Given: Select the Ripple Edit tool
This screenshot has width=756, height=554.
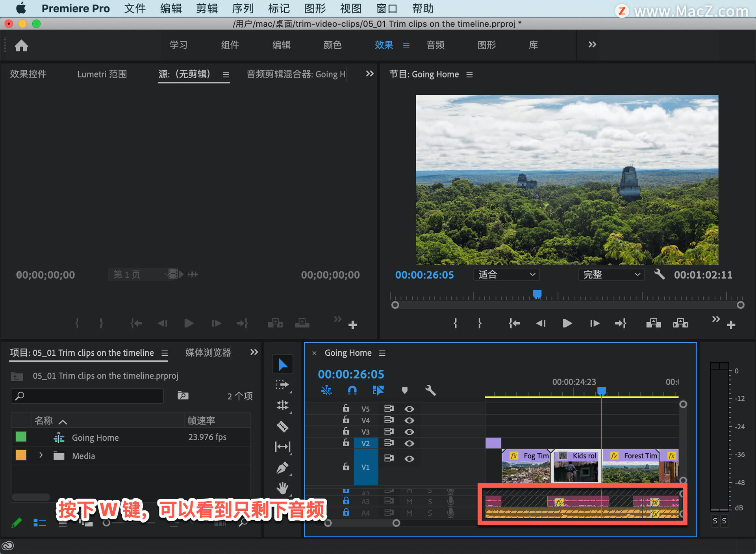Looking at the screenshot, I should click(x=282, y=405).
